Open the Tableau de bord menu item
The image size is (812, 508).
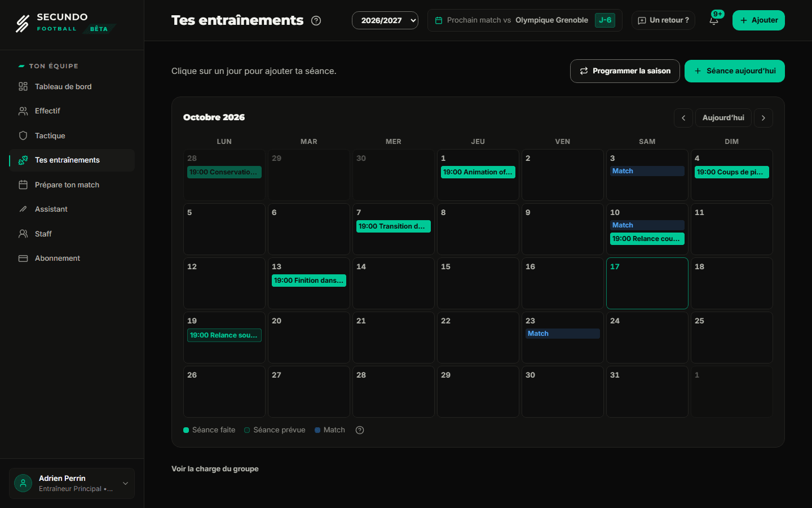(72, 86)
